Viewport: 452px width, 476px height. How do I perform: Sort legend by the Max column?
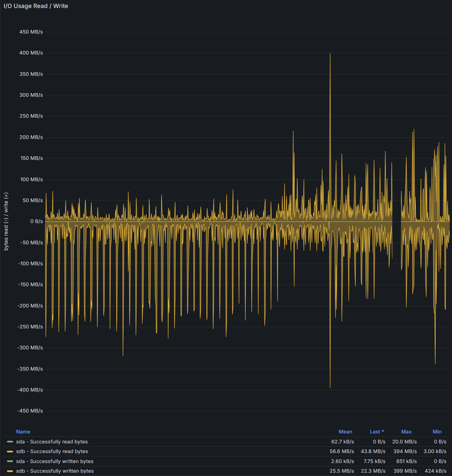pyautogui.click(x=406, y=432)
